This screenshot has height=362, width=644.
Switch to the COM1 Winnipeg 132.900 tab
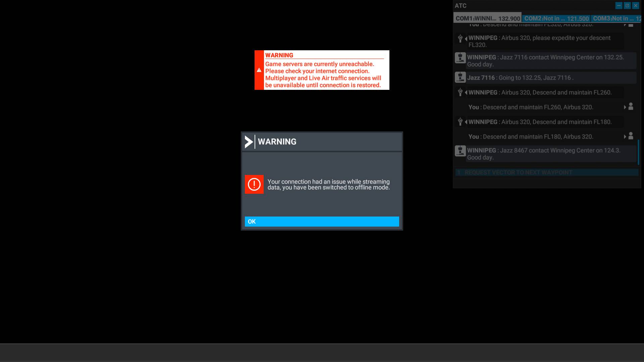point(487,18)
